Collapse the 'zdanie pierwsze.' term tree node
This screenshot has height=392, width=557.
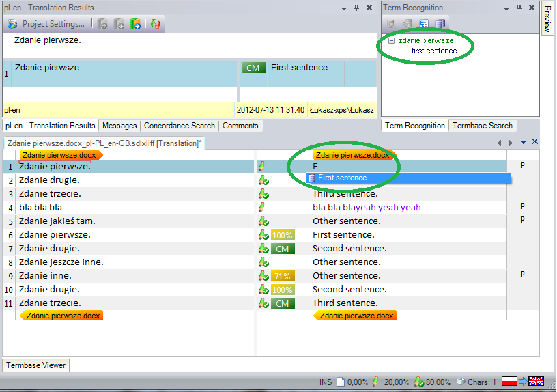[391, 41]
